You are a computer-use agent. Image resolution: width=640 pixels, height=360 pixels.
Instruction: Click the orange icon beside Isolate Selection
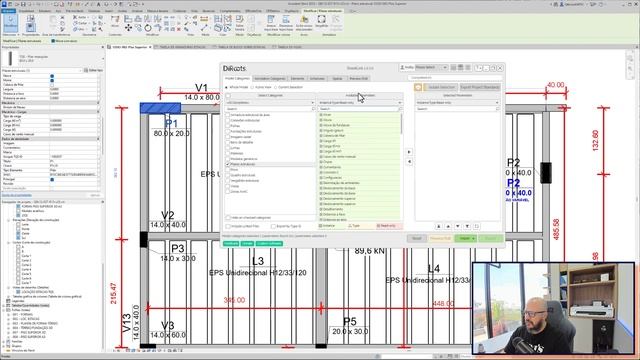coord(418,87)
